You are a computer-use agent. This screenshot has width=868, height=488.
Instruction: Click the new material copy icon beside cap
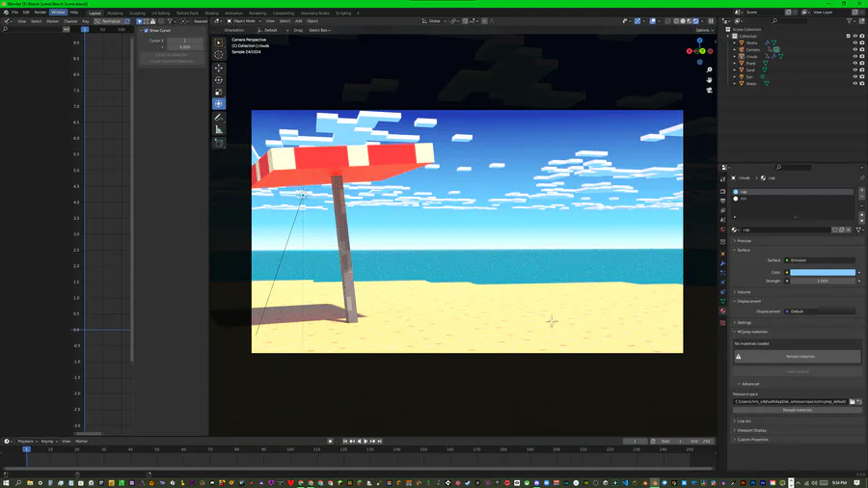[x=841, y=230]
